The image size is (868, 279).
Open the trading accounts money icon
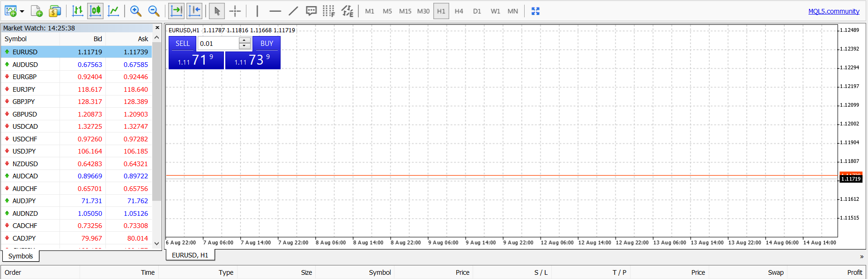[x=55, y=11]
